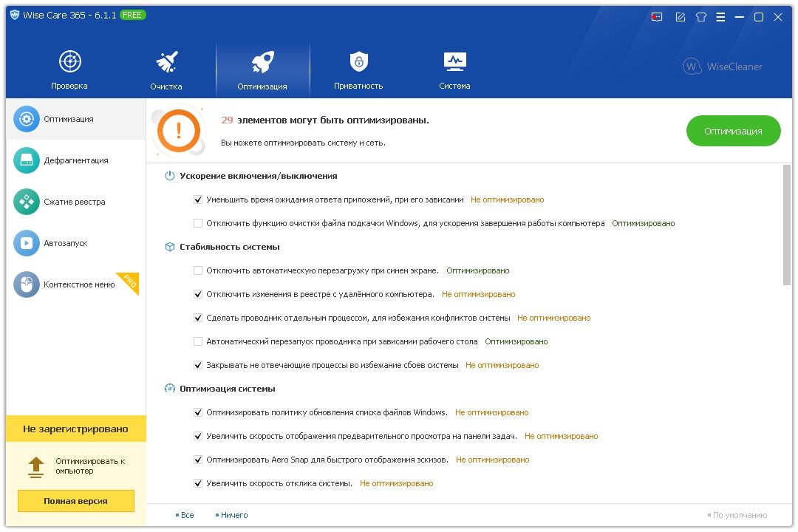Uncheck Увеличить скорость отображения предварительного просмотра
Viewport: 798px width, 532px height.
[198, 436]
